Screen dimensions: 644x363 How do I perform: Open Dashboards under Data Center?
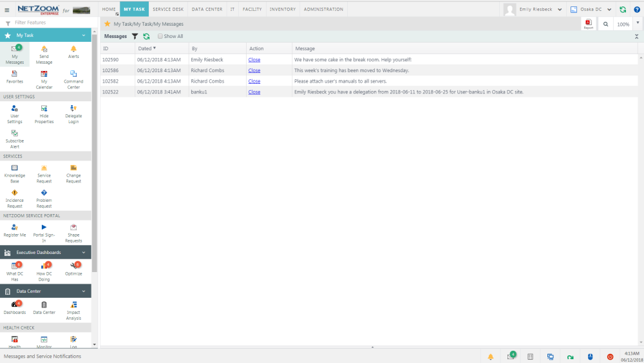tap(15, 308)
